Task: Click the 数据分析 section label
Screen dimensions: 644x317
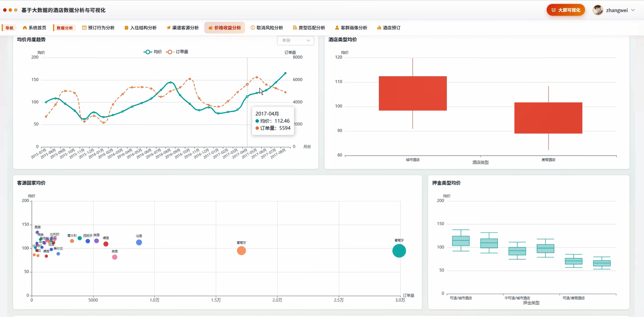Action: 64,28
